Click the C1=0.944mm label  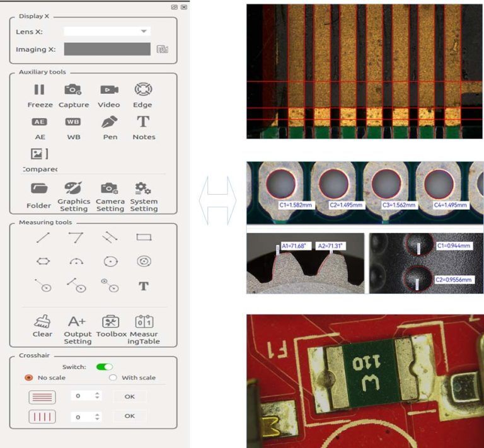(x=454, y=246)
